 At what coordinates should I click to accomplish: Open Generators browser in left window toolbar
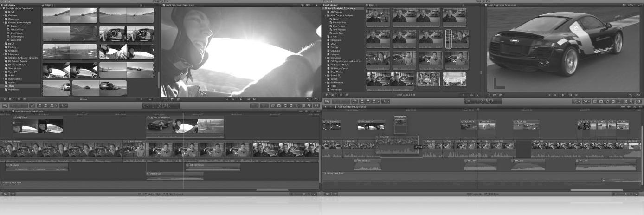pos(303,105)
